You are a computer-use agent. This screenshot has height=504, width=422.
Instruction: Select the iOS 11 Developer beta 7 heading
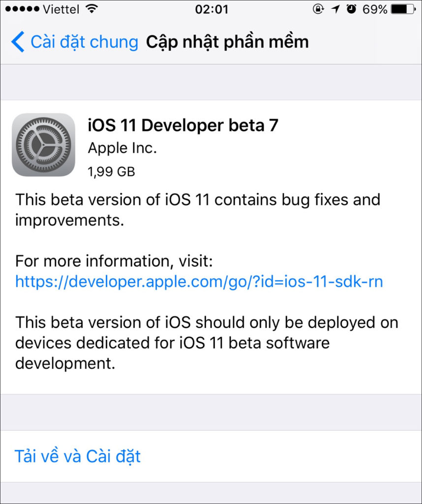pyautogui.click(x=183, y=126)
